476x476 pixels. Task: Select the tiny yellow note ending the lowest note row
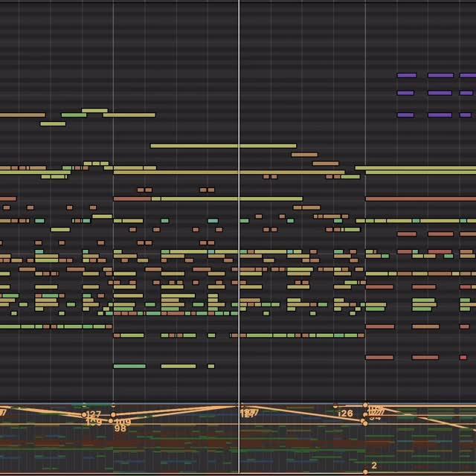pos(211,366)
